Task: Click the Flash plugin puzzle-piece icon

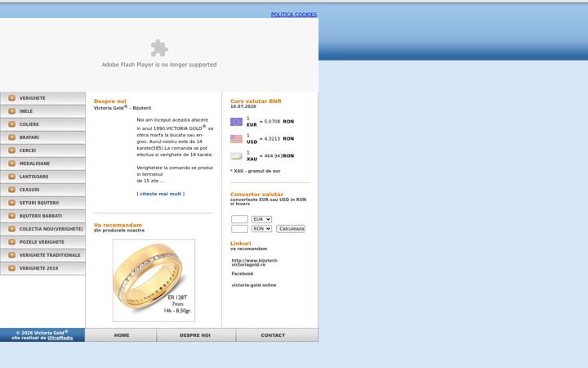Action: [159, 48]
